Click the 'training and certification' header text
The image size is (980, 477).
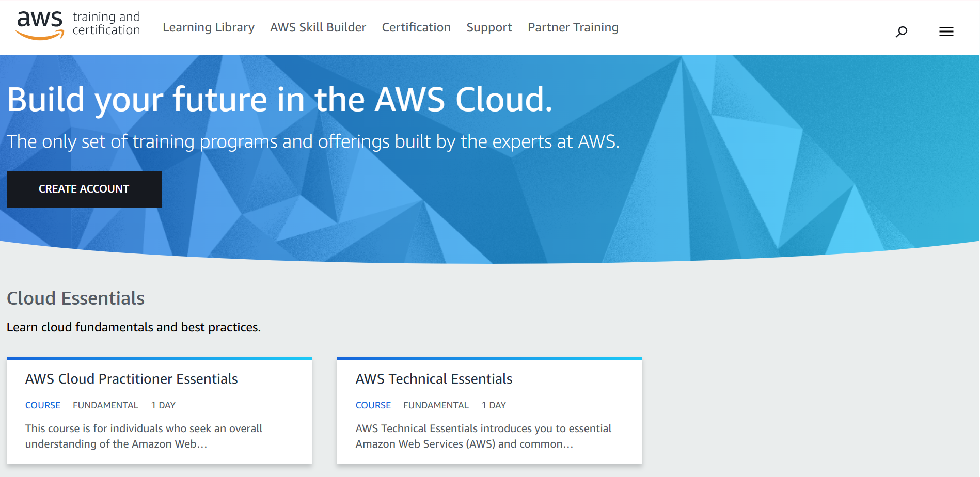point(106,24)
